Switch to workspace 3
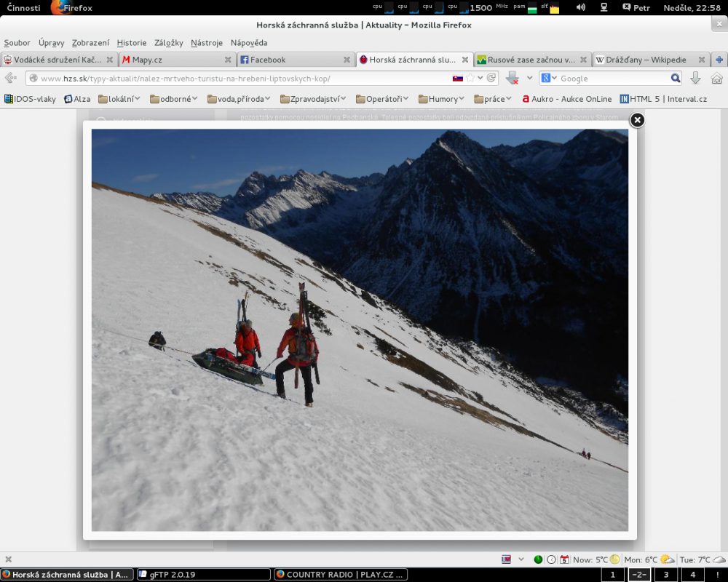The height and width of the screenshot is (582, 728). pos(665,575)
